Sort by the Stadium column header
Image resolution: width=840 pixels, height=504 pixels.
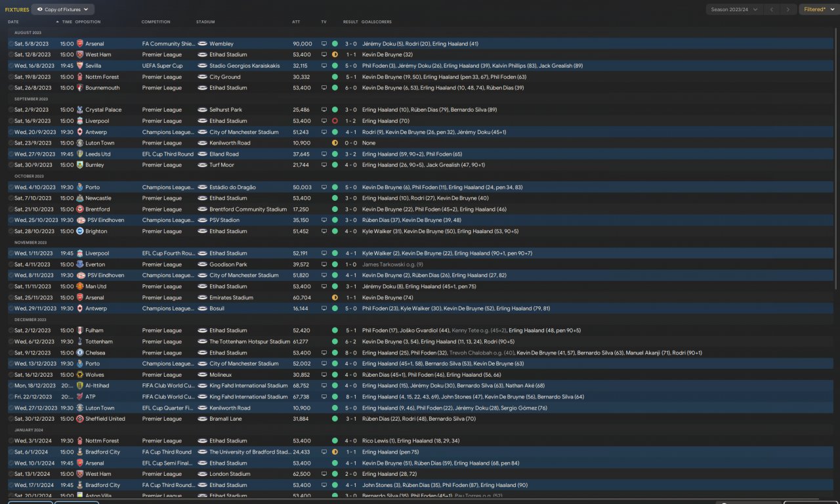coord(205,22)
